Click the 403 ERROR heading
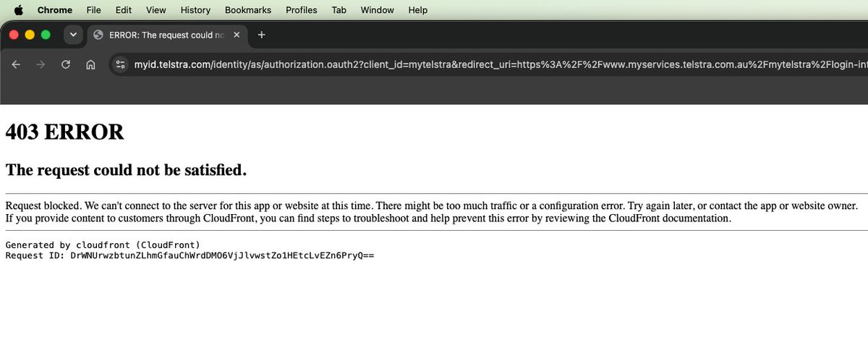Screen dimensions: 868x361 [65, 132]
